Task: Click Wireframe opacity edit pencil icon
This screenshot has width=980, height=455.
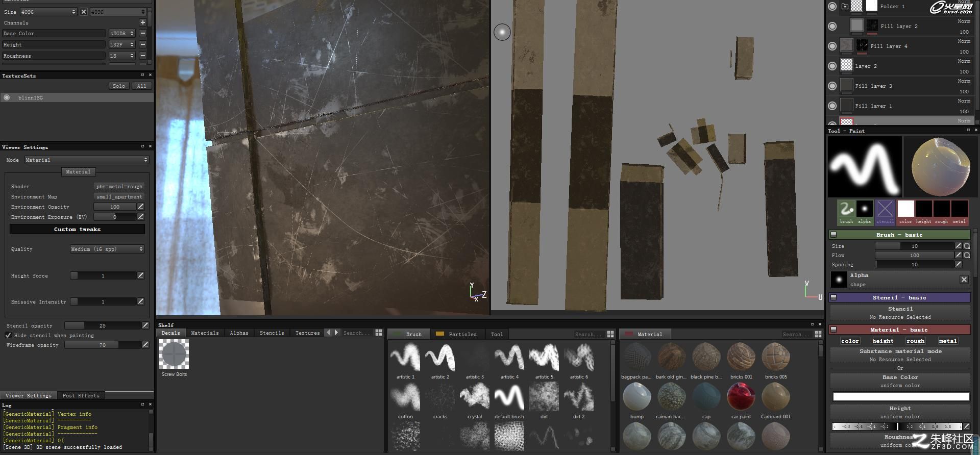Action: point(145,345)
